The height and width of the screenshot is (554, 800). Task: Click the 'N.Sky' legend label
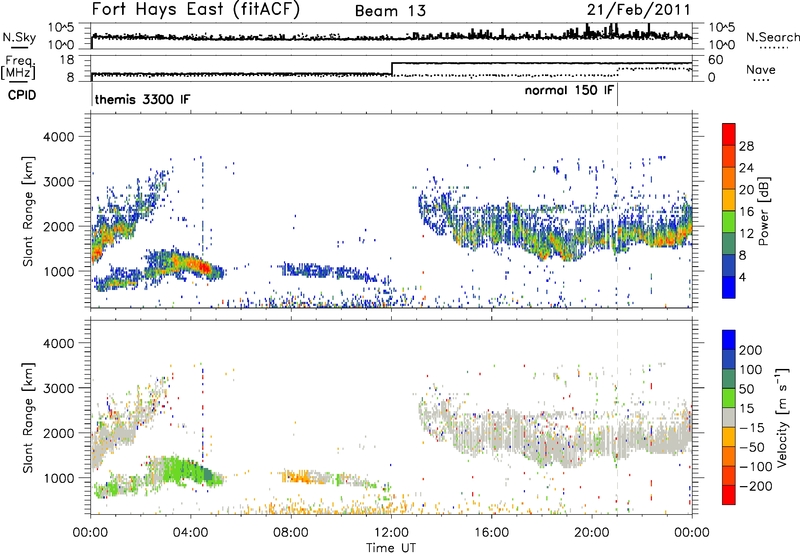click(x=19, y=37)
